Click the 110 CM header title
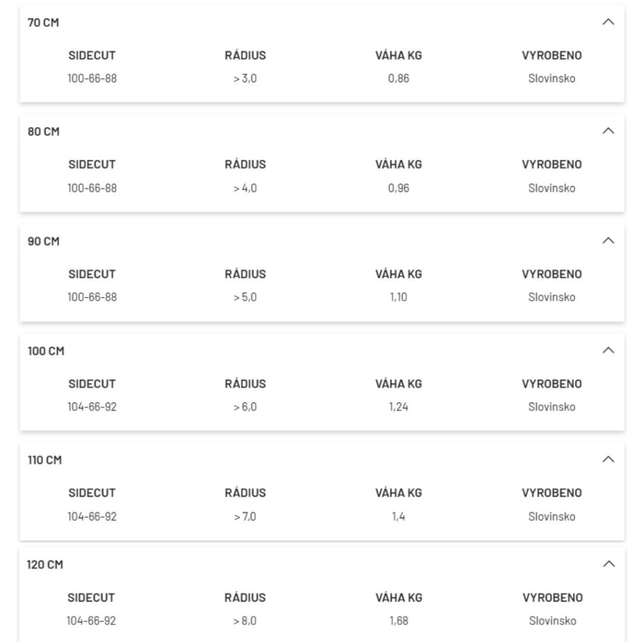644x644 pixels. click(x=45, y=461)
